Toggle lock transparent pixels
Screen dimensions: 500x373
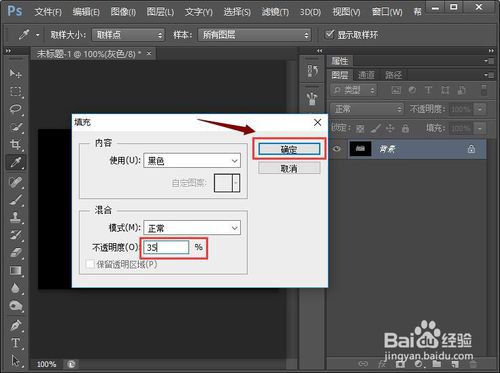pyautogui.click(x=360, y=128)
